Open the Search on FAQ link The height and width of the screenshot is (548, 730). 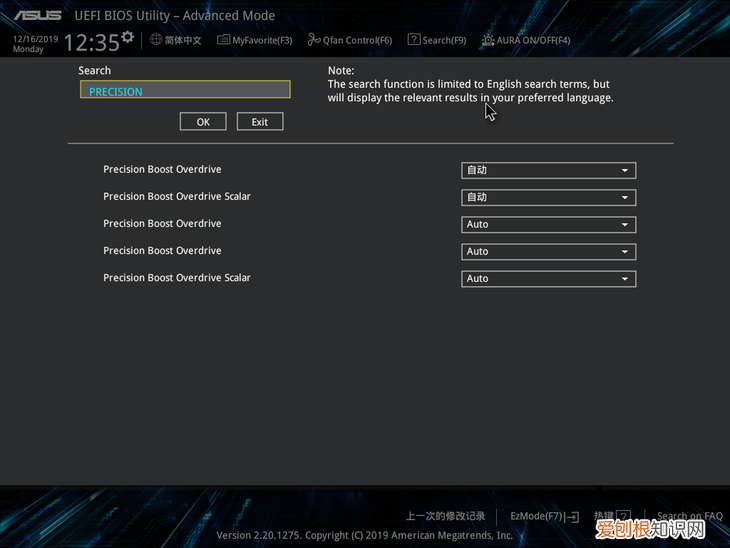click(x=689, y=517)
